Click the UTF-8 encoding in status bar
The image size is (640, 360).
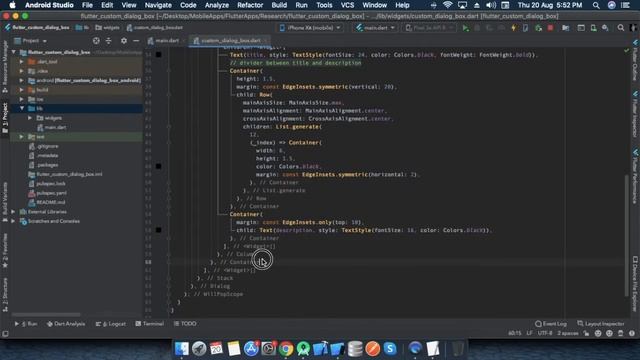(544, 333)
